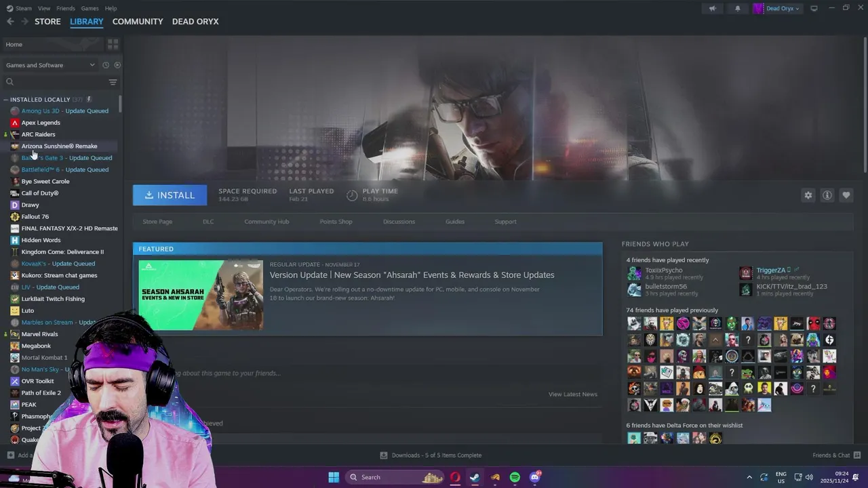Click the Hidden Words game icon
This screenshot has width=868, height=488.
pyautogui.click(x=15, y=240)
